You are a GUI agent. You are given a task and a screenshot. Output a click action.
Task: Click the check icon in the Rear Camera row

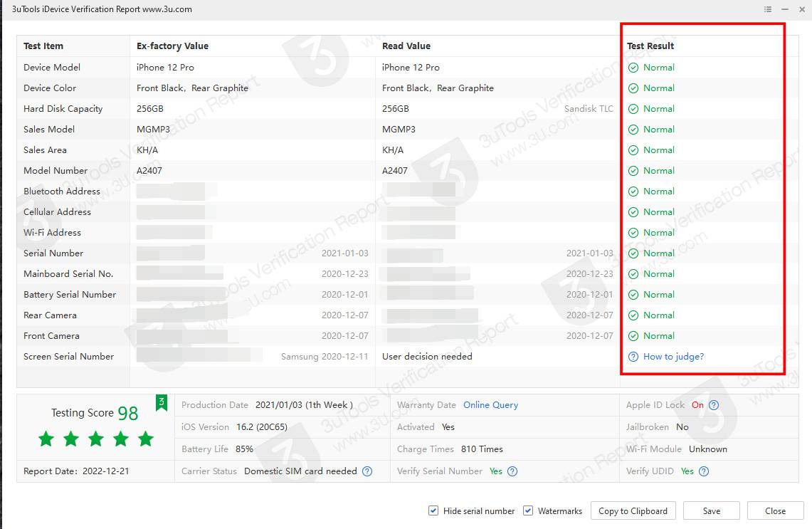tap(633, 315)
